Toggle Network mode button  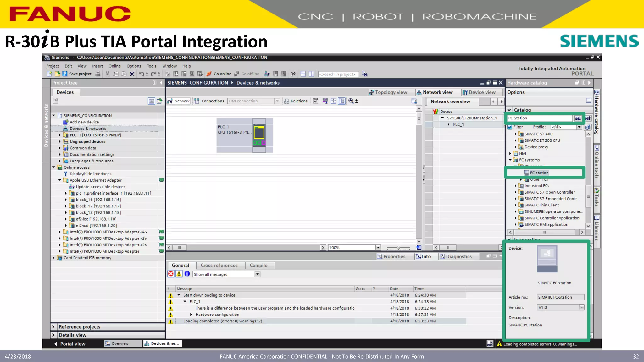(179, 101)
